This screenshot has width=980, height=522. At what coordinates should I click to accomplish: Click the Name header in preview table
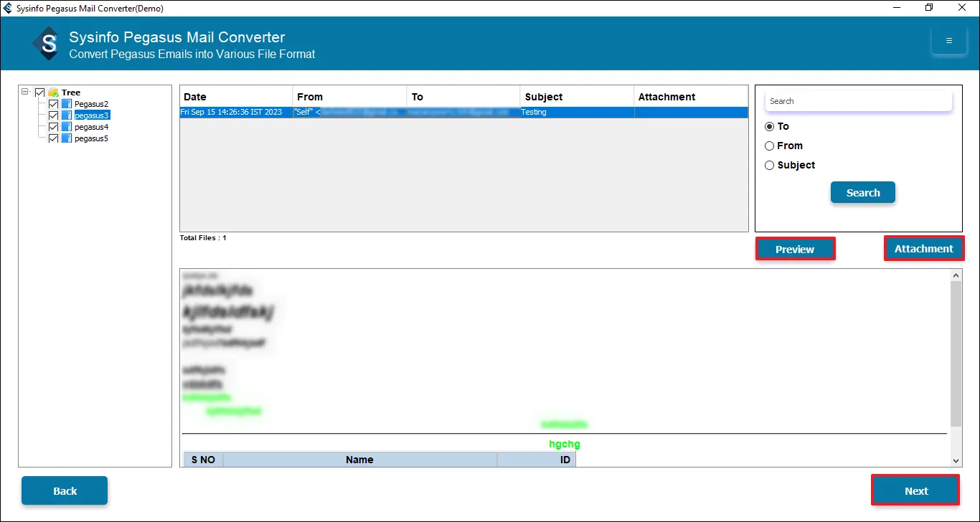[359, 460]
